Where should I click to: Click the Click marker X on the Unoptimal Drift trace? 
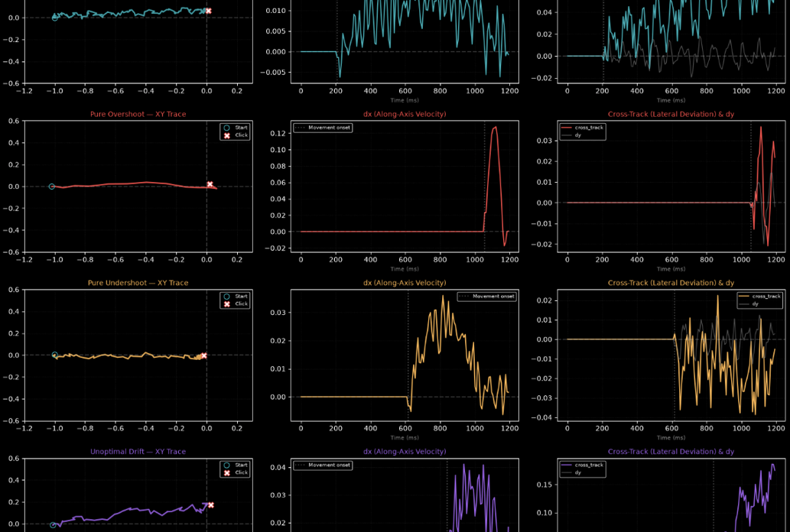[x=211, y=504]
